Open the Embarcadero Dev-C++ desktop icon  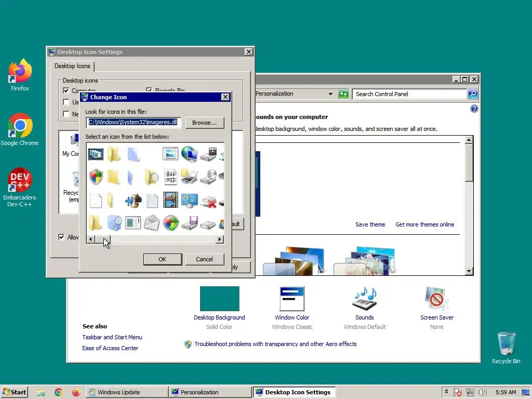20,187
